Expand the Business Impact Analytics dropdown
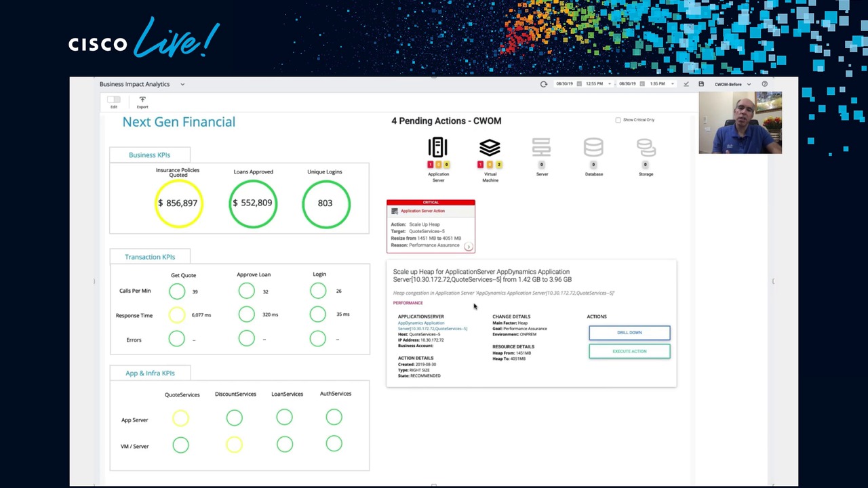The width and height of the screenshot is (868, 488). pos(182,84)
